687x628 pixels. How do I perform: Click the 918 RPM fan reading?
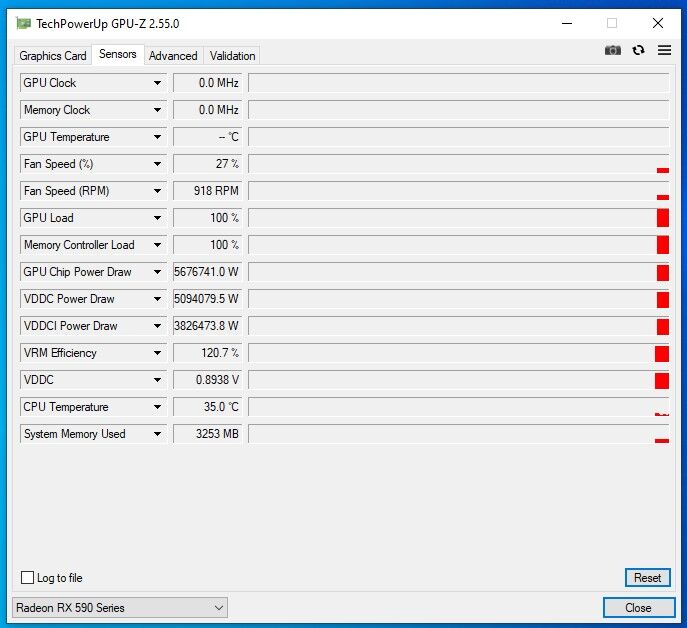[x=207, y=191]
